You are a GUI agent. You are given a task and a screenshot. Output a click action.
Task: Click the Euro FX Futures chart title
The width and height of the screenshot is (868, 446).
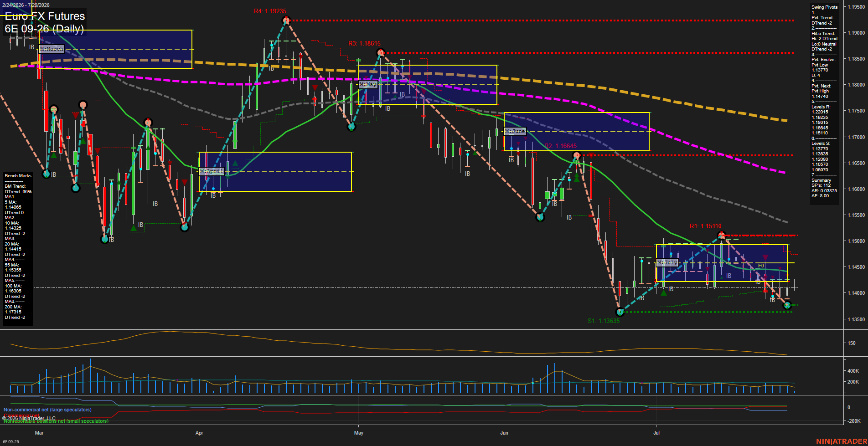[x=45, y=16]
